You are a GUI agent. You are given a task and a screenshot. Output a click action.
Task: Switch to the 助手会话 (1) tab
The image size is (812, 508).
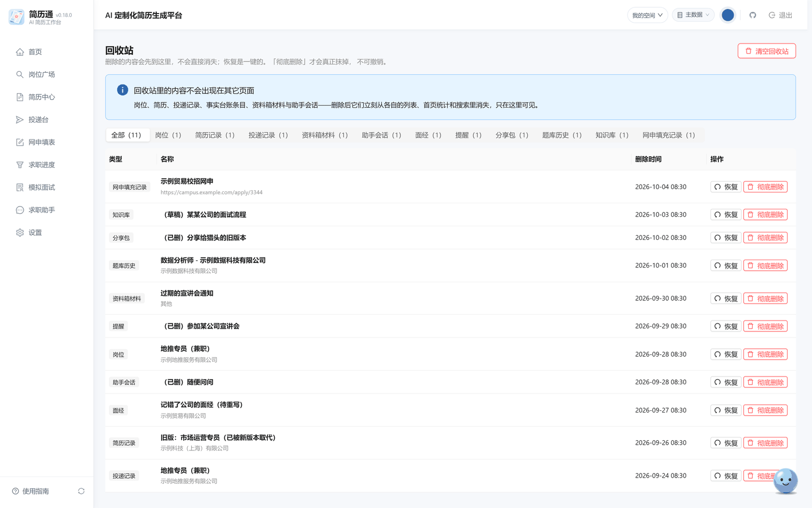click(x=382, y=135)
